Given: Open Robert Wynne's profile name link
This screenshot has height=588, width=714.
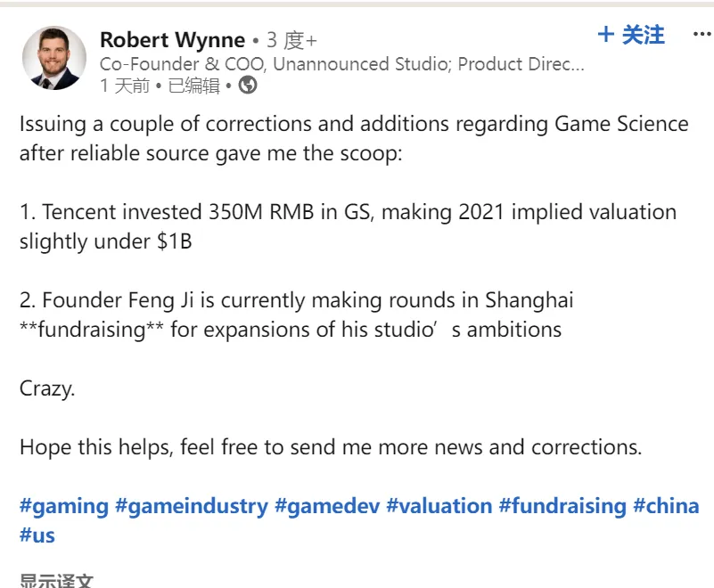Looking at the screenshot, I should [x=172, y=40].
